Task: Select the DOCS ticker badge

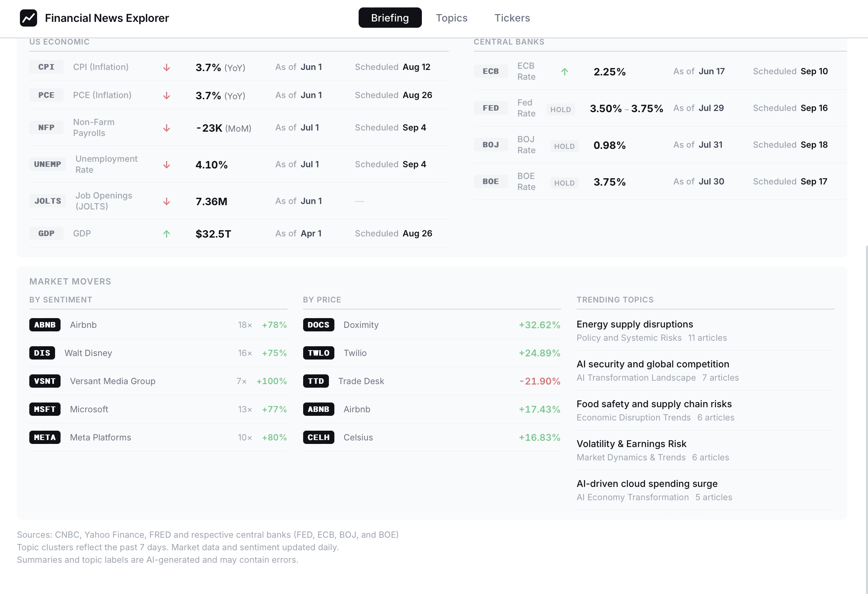Action: [319, 325]
